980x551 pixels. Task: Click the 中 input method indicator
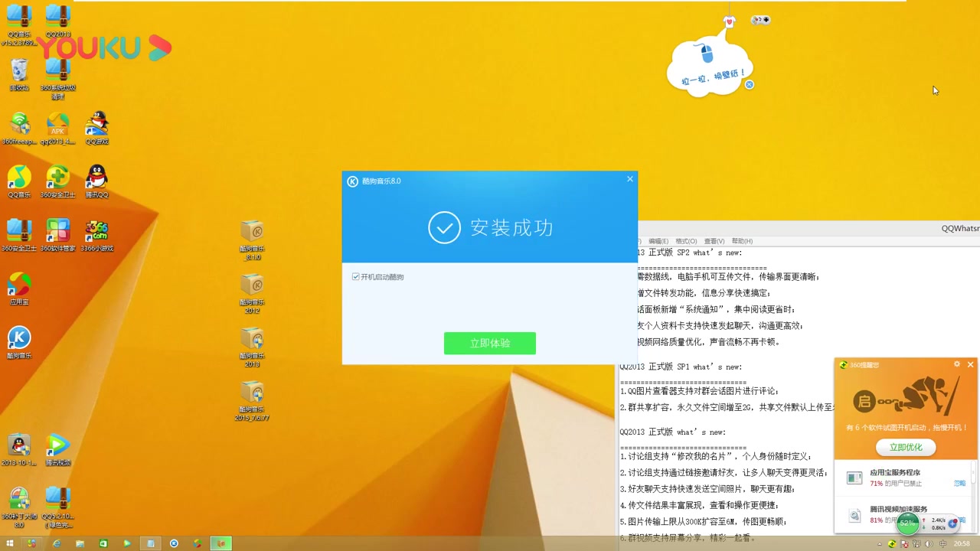coord(943,543)
